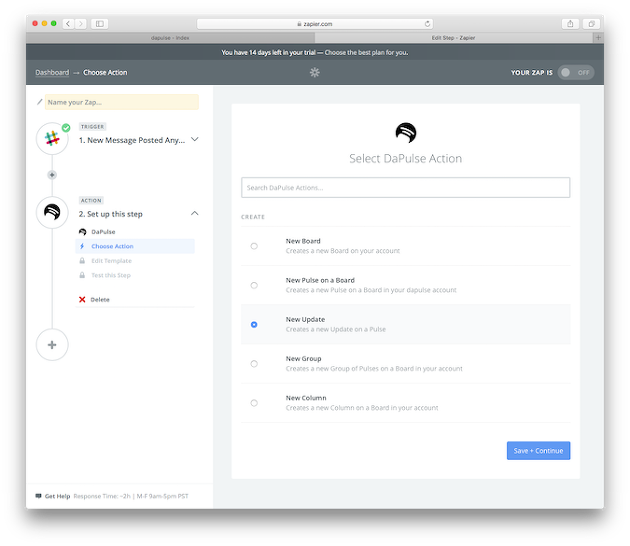Image resolution: width=630 pixels, height=546 pixels.
Task: Toggle the Safari sidebar button
Action: click(x=100, y=24)
